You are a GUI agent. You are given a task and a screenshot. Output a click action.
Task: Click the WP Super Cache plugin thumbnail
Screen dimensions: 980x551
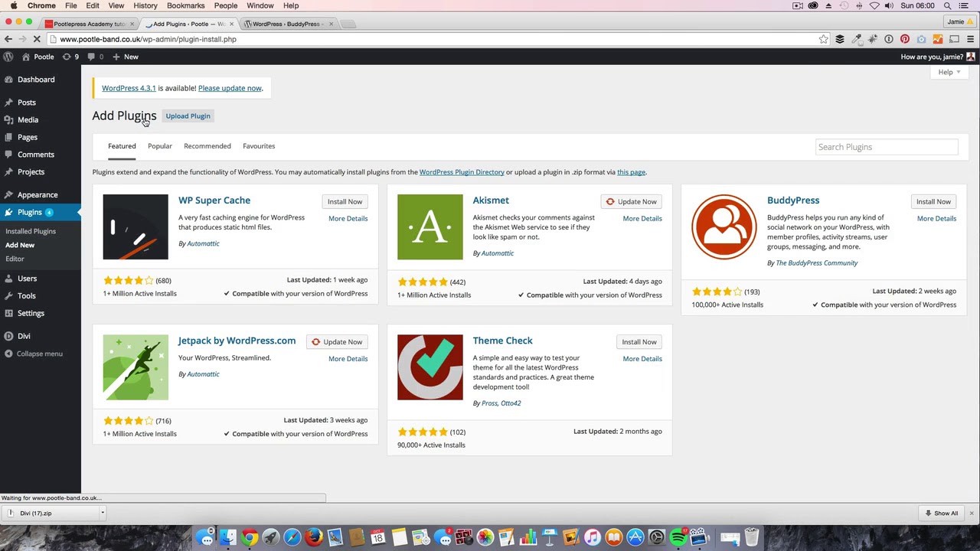(136, 227)
